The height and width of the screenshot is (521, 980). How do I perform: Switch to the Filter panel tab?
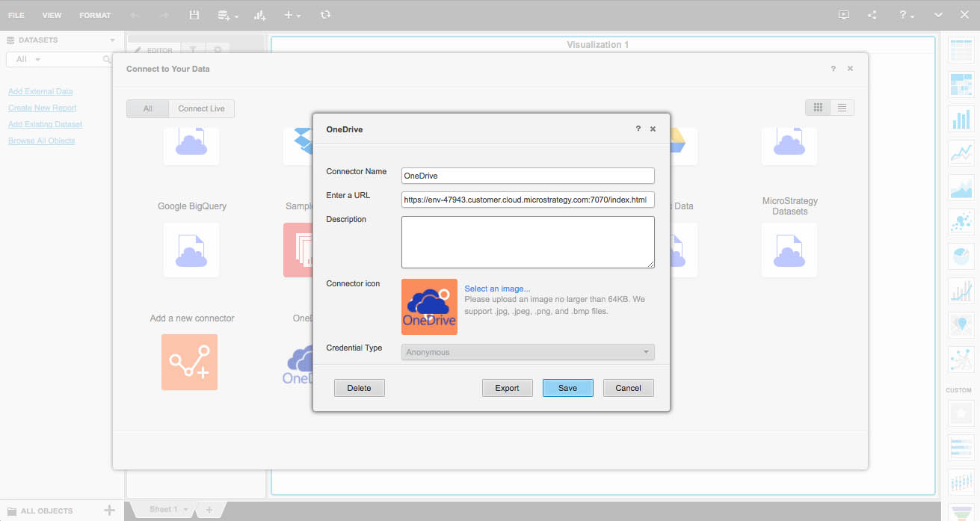pyautogui.click(x=193, y=50)
